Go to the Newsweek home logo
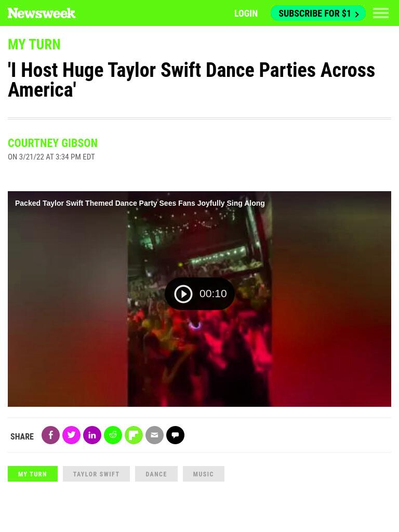 click(x=42, y=13)
